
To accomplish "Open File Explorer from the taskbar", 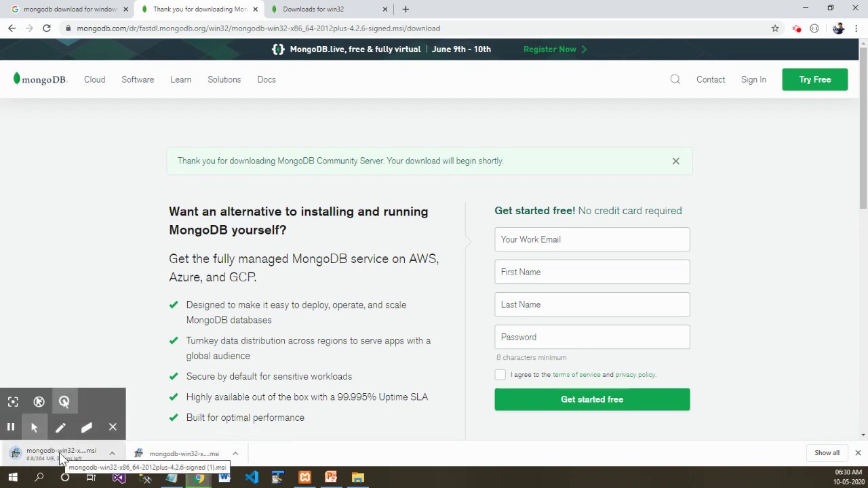I will point(357,478).
